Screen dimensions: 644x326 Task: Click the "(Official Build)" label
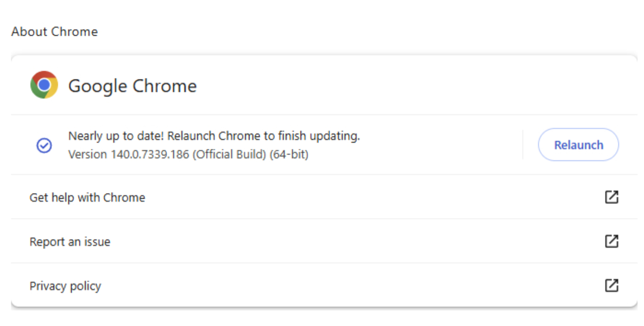(x=229, y=154)
